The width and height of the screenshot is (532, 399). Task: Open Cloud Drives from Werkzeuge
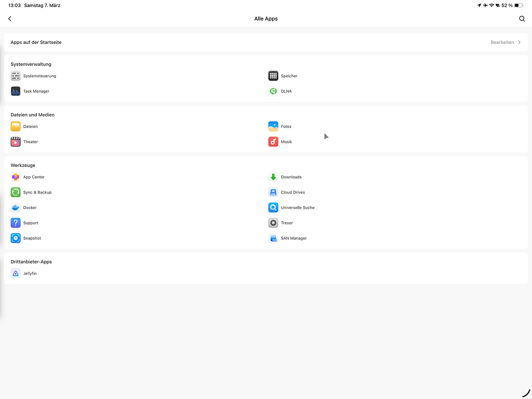pyautogui.click(x=273, y=192)
